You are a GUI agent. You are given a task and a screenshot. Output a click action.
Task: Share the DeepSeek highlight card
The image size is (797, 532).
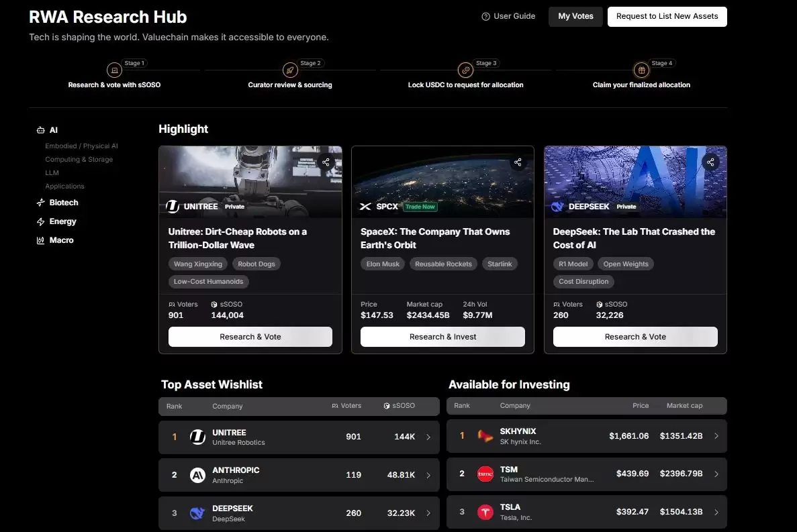[x=710, y=162]
